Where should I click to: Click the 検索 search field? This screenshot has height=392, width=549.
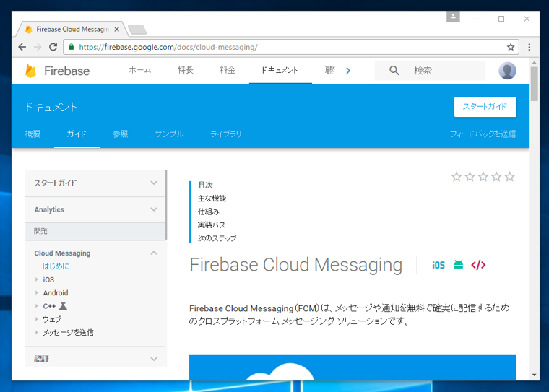click(430, 71)
